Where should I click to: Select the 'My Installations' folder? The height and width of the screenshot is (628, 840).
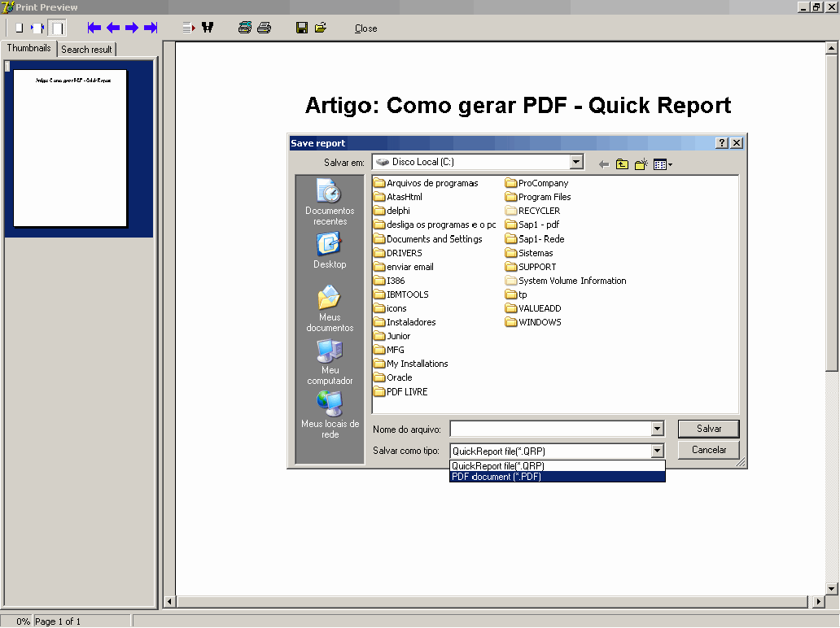click(x=411, y=364)
